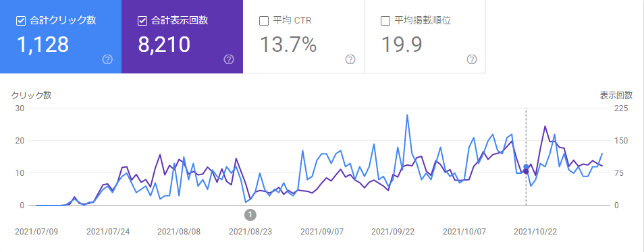This screenshot has height=252, width=644.
Task: Click the 2021/07/09 date label
Action: click(x=36, y=232)
